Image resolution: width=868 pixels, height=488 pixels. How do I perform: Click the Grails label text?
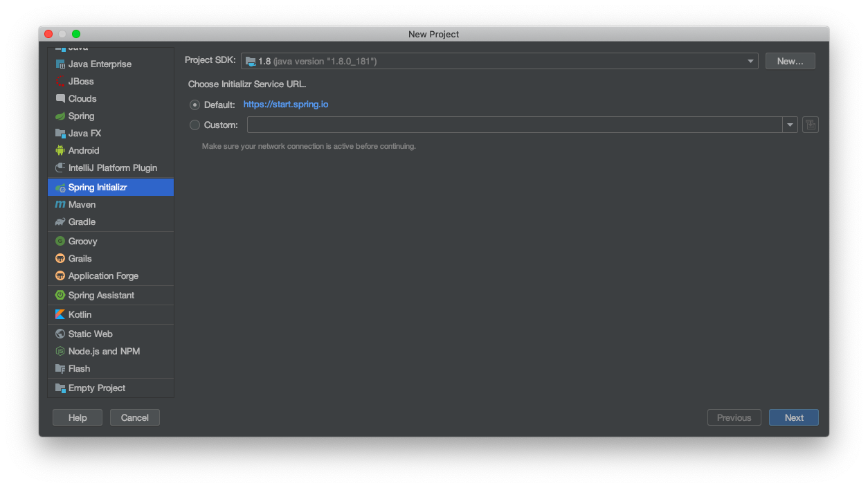click(80, 259)
